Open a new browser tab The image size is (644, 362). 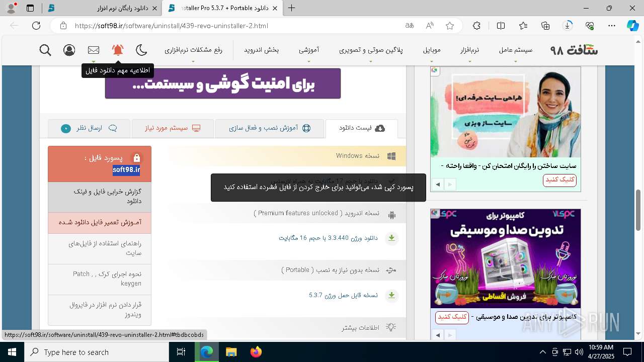291,8
